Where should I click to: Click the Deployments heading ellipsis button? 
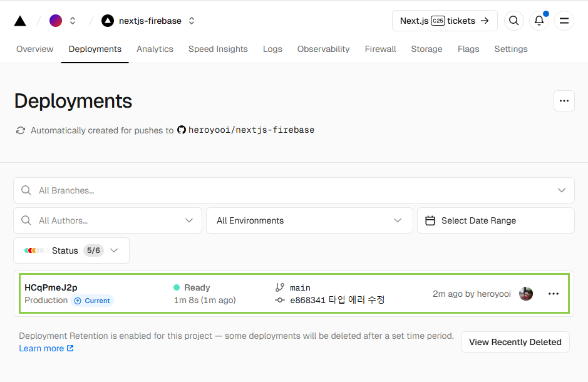pyautogui.click(x=564, y=101)
